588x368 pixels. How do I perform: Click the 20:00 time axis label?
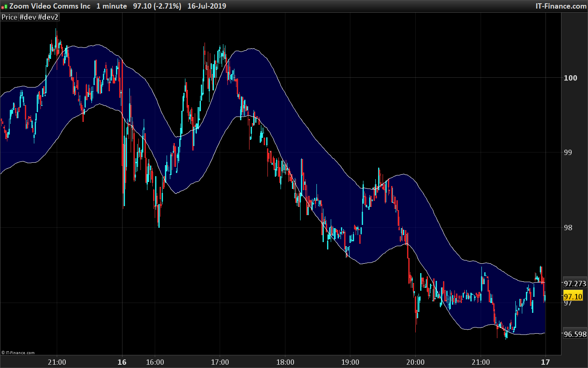(x=415, y=362)
